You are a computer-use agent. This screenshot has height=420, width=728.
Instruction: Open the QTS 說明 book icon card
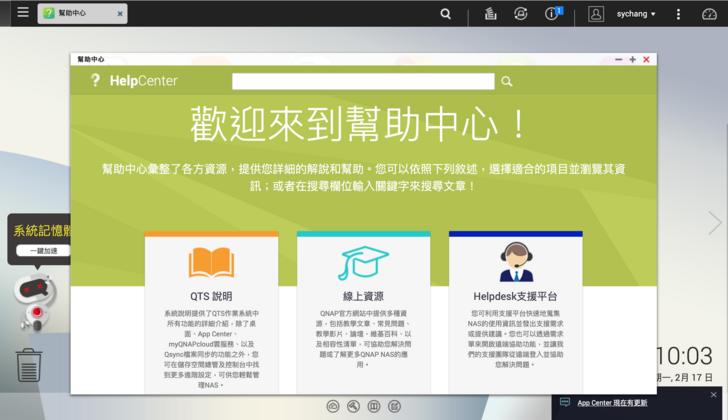(211, 262)
